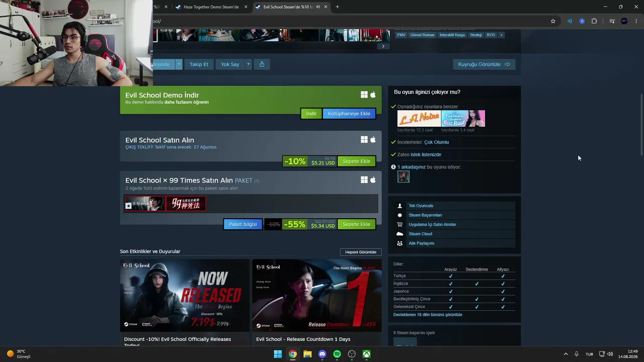Click the microphone icon in system tray
The height and width of the screenshot is (362, 644).
[x=577, y=354]
